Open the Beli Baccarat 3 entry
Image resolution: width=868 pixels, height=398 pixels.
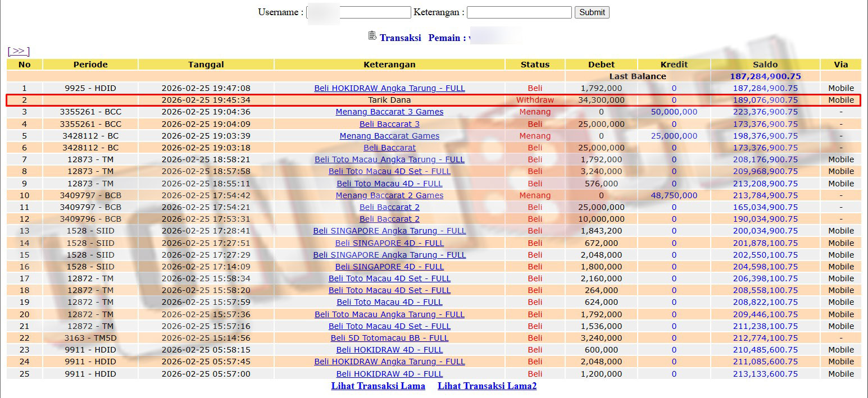(389, 124)
